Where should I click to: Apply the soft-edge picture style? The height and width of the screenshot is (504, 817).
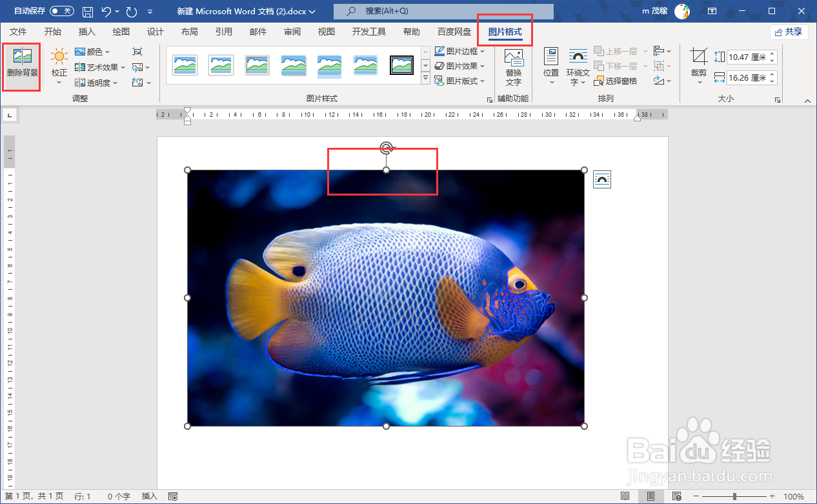(366, 65)
